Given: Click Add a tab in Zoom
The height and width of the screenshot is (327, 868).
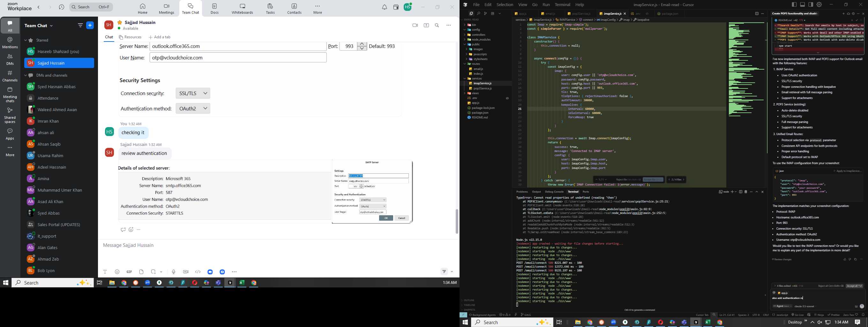Looking at the screenshot, I should pyautogui.click(x=159, y=37).
